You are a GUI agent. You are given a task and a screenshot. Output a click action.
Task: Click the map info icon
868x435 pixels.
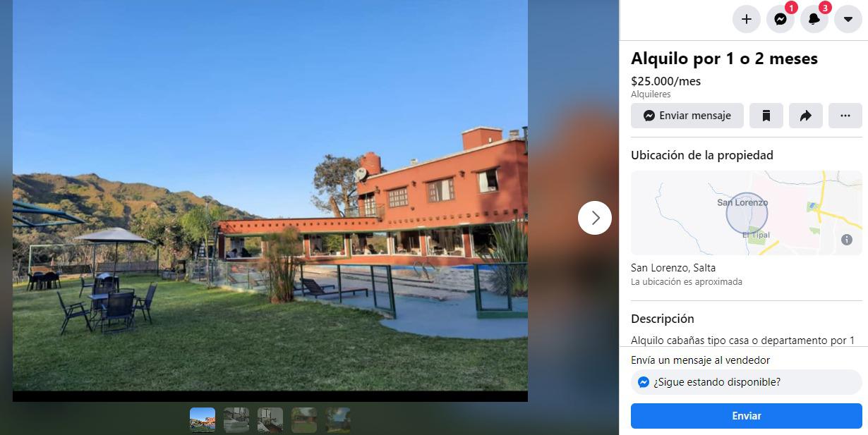[847, 240]
